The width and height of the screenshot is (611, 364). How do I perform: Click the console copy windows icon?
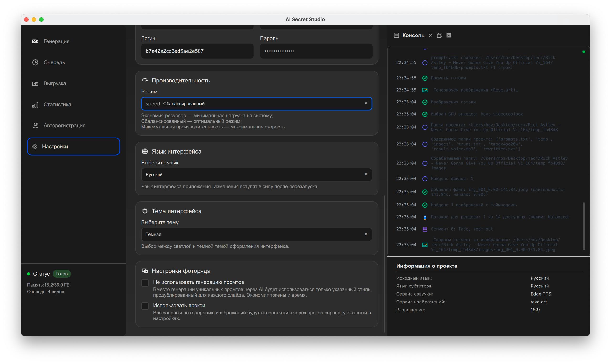point(440,35)
